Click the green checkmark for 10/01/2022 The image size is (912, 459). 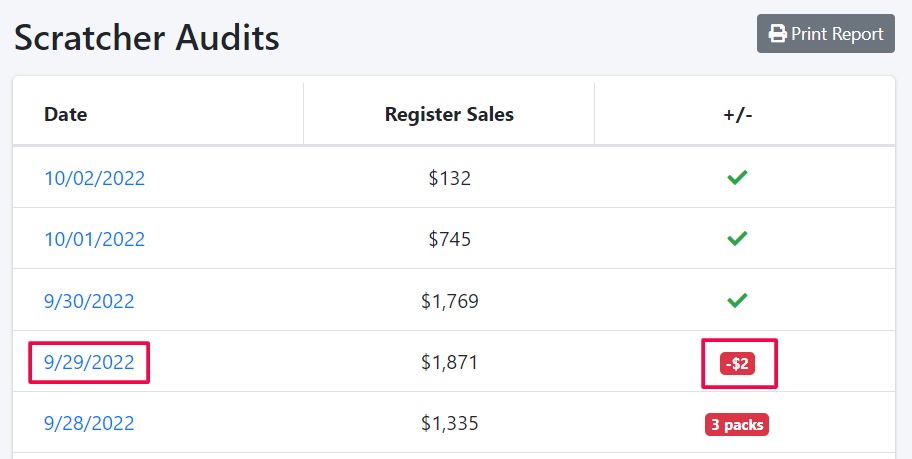tap(737, 239)
